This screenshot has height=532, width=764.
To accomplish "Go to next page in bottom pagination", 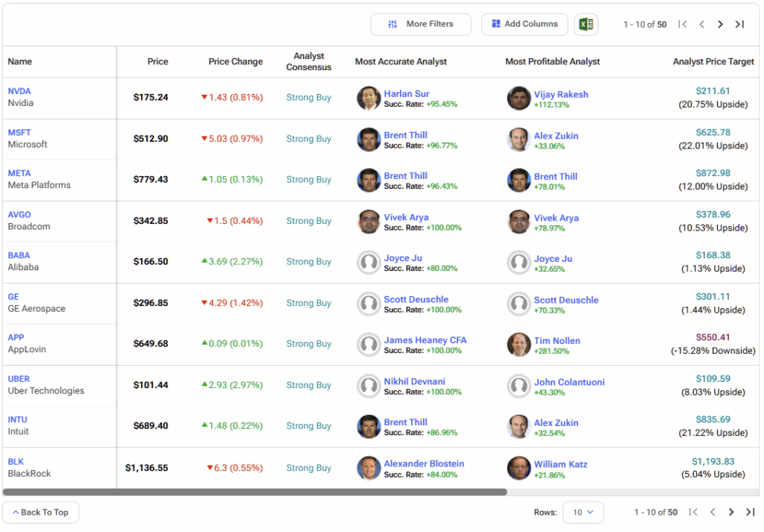I will pos(731,512).
